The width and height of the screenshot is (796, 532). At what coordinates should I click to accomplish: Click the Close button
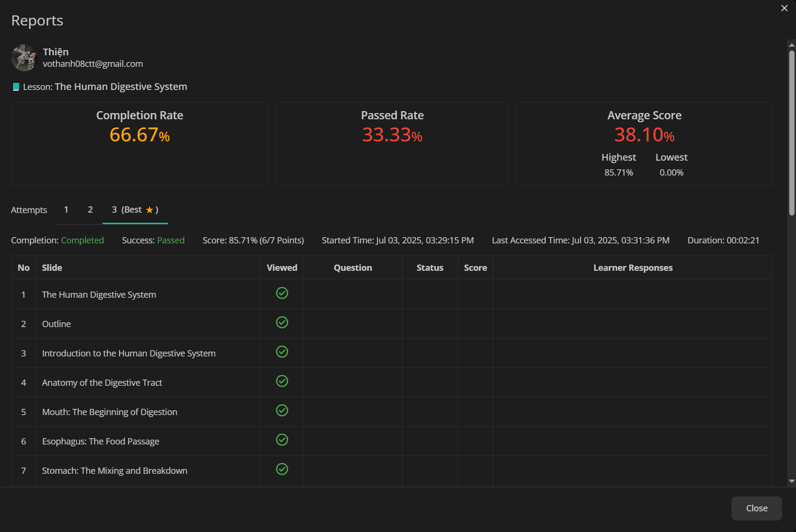757,508
